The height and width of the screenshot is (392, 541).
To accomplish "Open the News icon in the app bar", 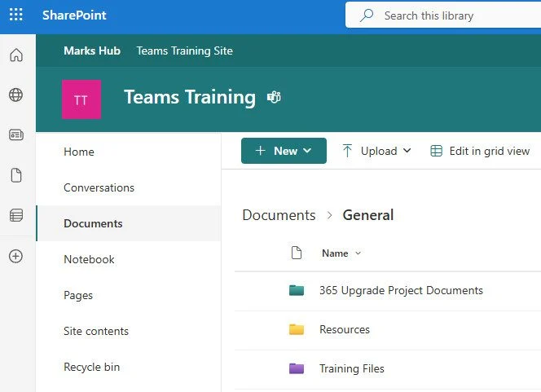I will tap(16, 134).
